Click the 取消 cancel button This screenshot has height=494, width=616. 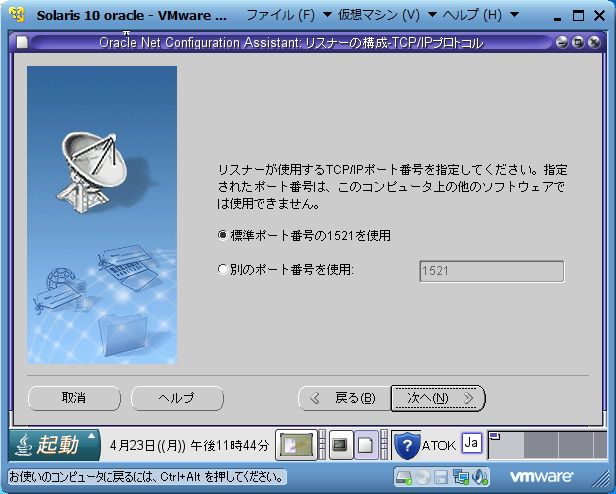click(74, 398)
